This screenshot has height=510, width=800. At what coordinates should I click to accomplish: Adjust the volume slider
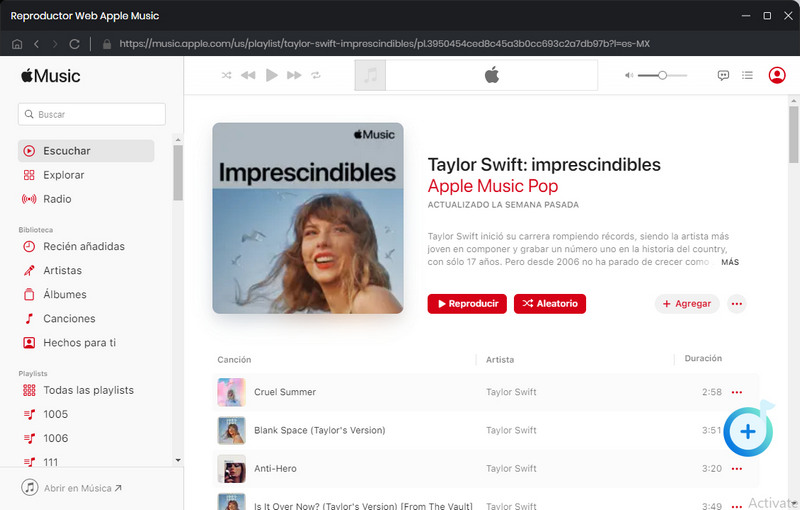click(x=662, y=75)
